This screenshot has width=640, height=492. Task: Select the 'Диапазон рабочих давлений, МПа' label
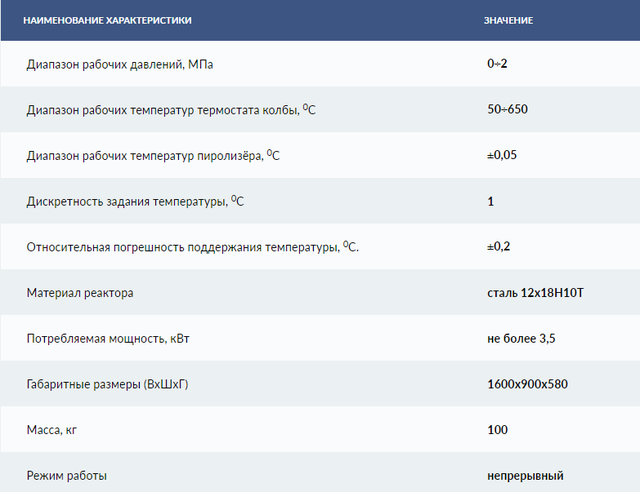pos(120,64)
